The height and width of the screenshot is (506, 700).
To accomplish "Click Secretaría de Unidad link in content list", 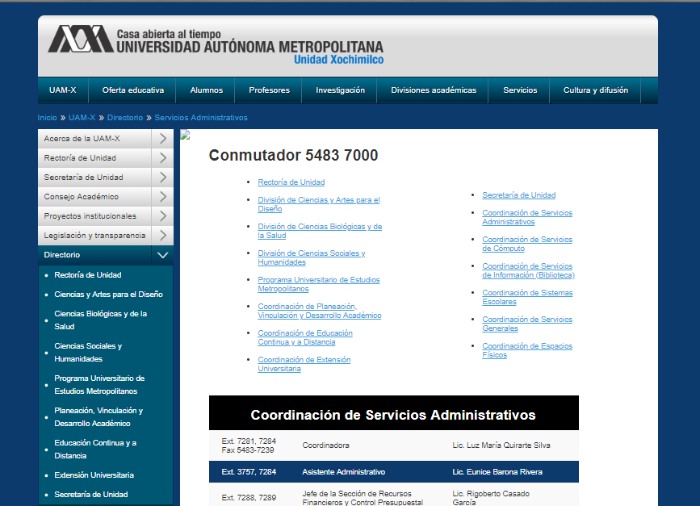I will [x=519, y=195].
